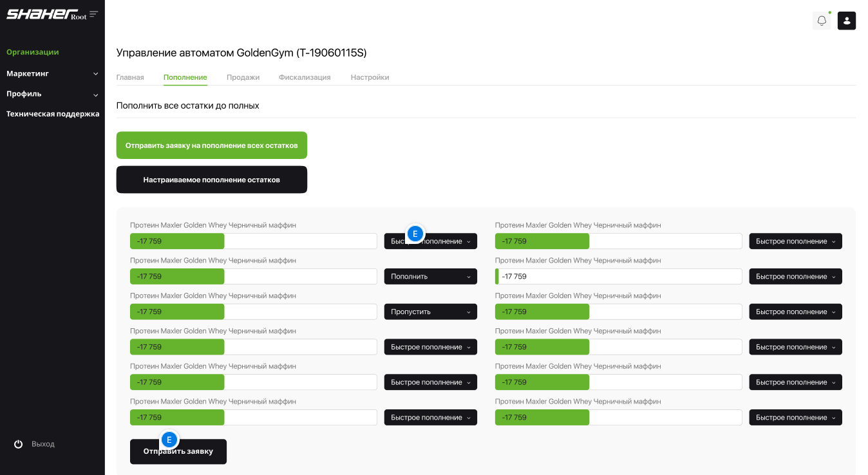Click Отправить заявку на пополнение всех остатков
The image size is (868, 475).
coord(212,145)
